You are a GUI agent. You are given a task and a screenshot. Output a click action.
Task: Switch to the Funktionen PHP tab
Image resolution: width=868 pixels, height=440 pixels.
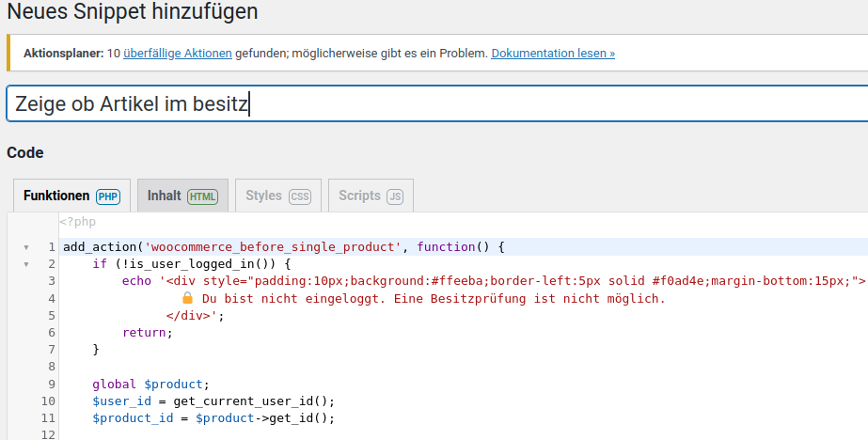pyautogui.click(x=71, y=196)
